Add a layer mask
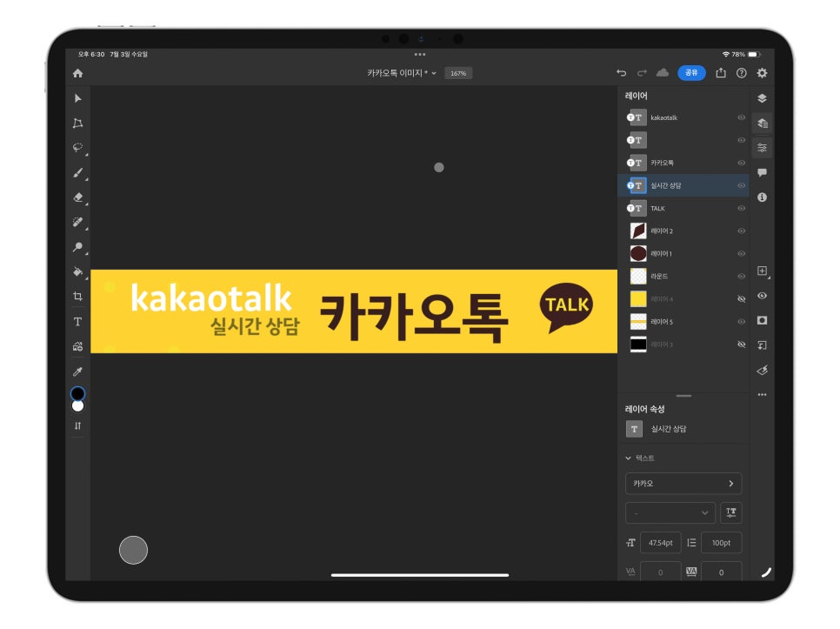This screenshot has height=629, width=840. [x=763, y=320]
